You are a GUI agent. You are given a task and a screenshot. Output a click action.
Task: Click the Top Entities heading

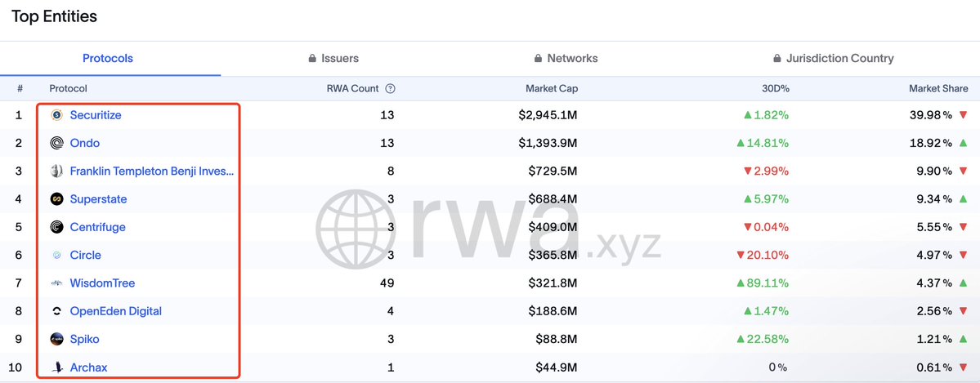pyautogui.click(x=55, y=16)
